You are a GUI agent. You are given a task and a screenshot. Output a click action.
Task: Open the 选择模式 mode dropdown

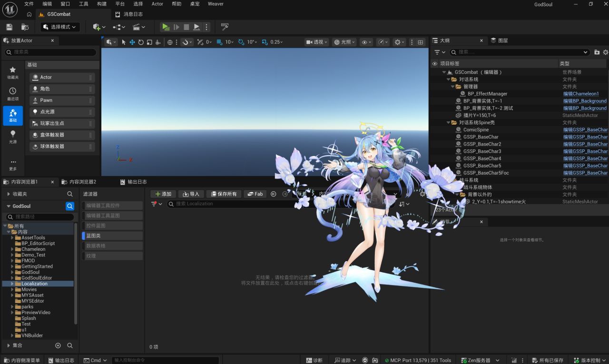(60, 27)
